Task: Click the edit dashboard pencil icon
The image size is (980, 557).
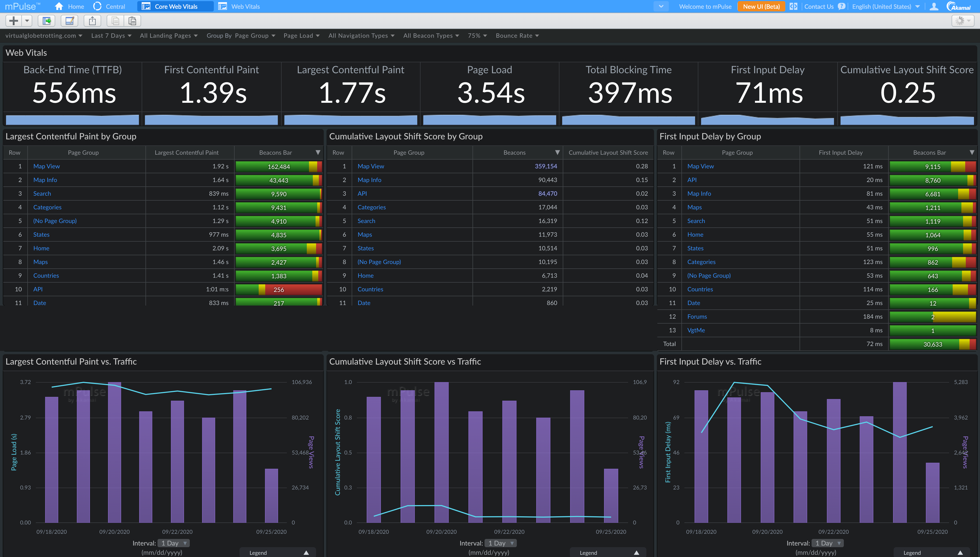Action: (x=69, y=21)
